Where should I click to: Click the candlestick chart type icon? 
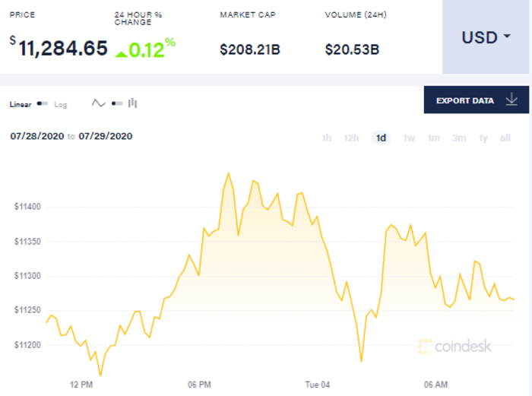tap(132, 103)
